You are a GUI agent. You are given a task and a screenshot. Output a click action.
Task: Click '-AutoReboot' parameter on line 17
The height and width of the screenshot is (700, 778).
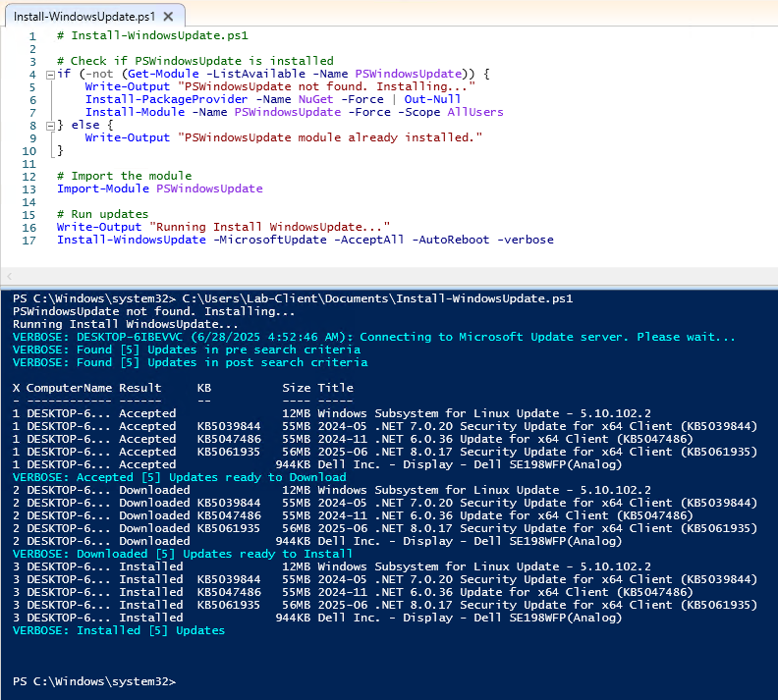click(451, 240)
